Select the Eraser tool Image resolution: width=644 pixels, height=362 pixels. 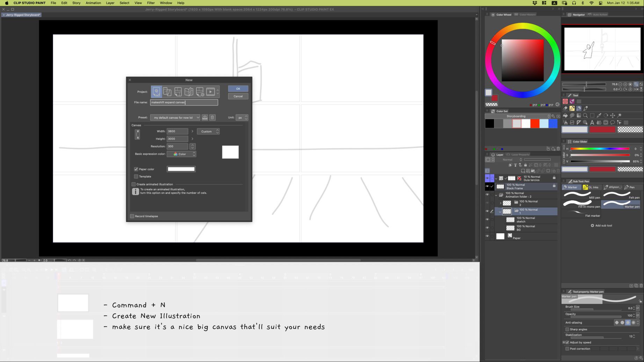tap(565, 108)
